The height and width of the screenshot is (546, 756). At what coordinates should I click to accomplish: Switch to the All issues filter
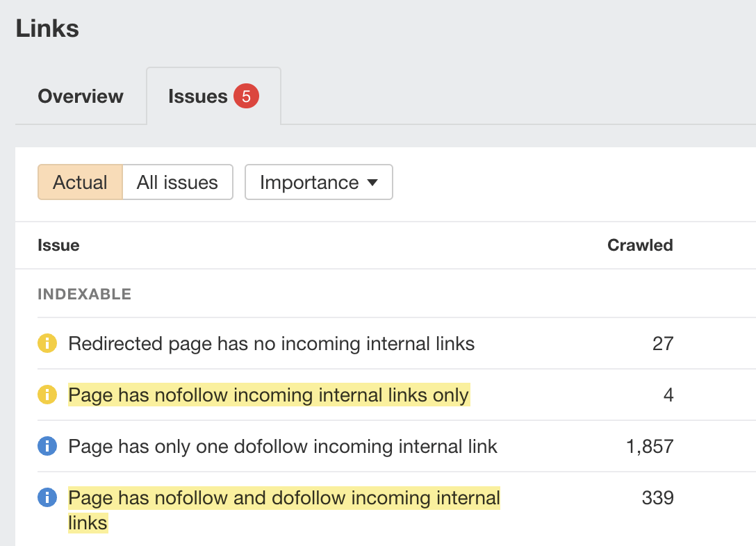(x=177, y=182)
